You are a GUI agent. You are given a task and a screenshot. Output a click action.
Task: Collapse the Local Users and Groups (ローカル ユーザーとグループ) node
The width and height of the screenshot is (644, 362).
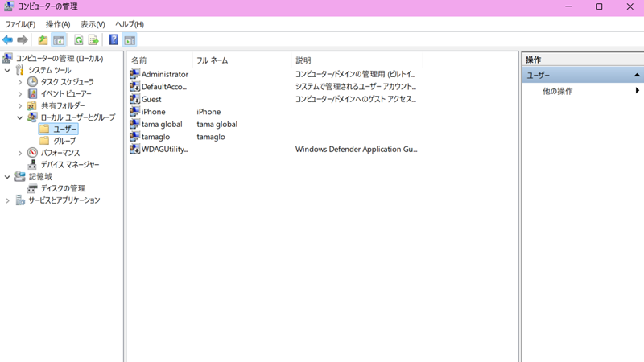click(x=20, y=117)
